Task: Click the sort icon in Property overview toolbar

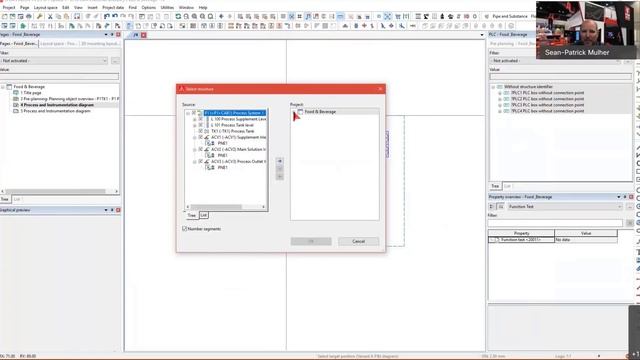Action: pyautogui.click(x=491, y=207)
